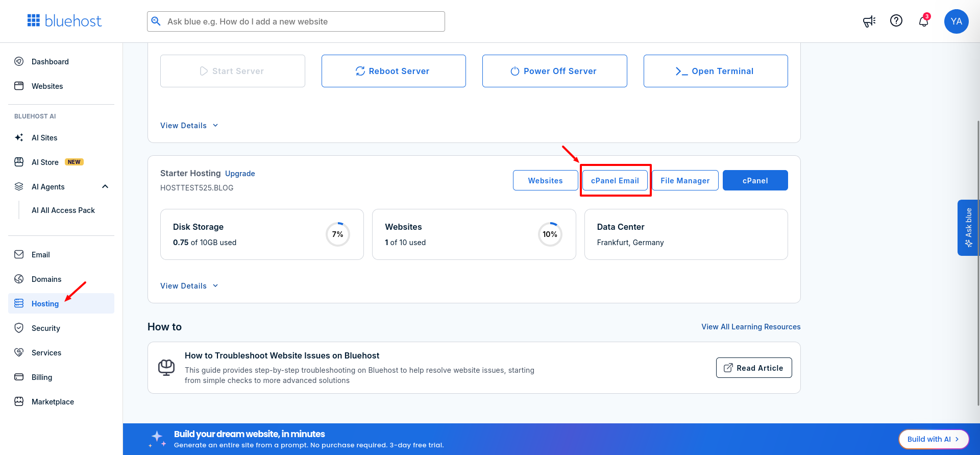Click the Websites 10% usage ring

[550, 234]
